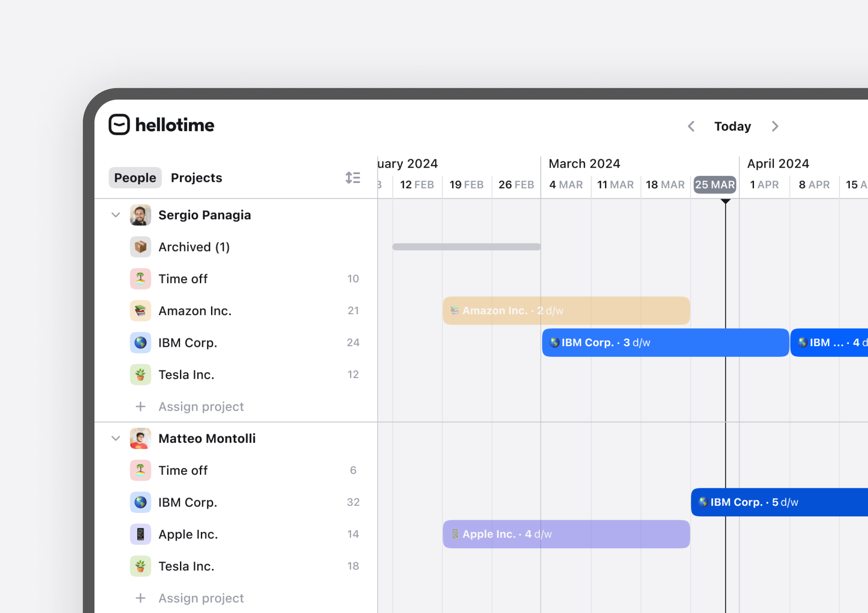Collapse Sergio Panagia's project list
This screenshot has height=613, width=868.
(x=116, y=215)
